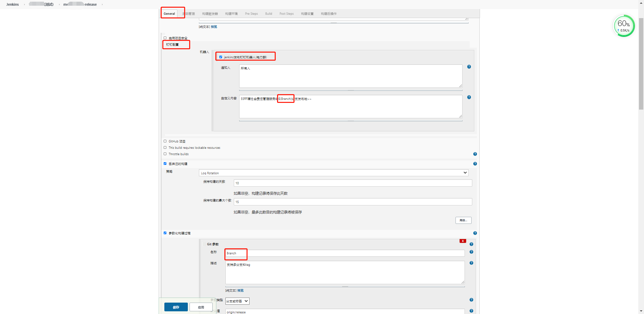Click the 高级... advanced button
The width and height of the screenshot is (644, 314).
pos(464,220)
